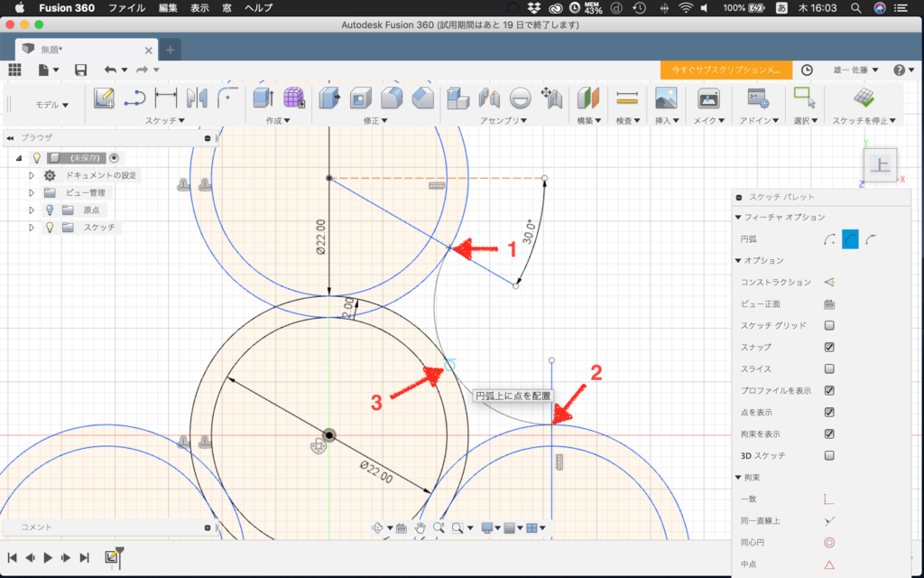Select the Move/Copy tool icon

coord(551,98)
